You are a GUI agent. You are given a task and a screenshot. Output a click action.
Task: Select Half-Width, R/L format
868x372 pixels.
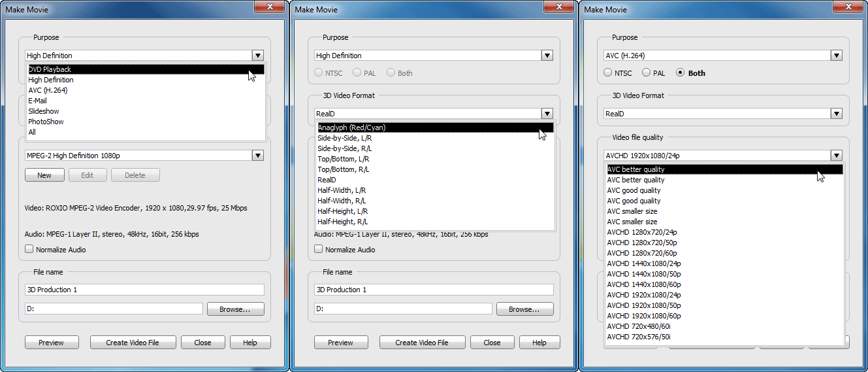(435, 201)
